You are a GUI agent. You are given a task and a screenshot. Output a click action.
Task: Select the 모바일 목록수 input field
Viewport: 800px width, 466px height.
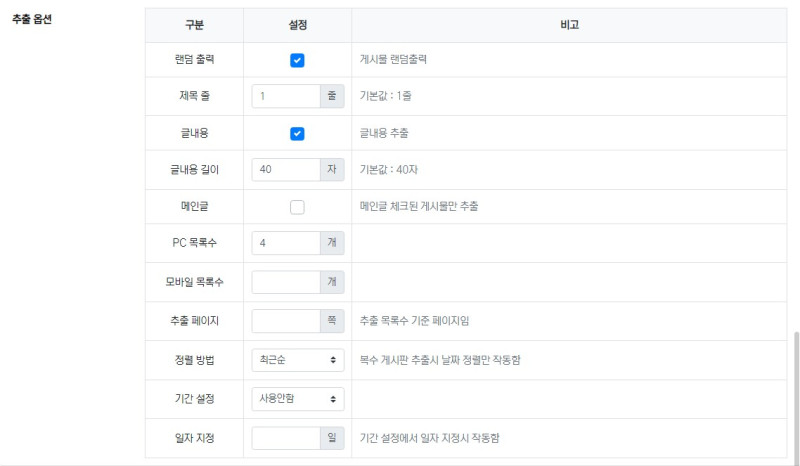pos(285,282)
